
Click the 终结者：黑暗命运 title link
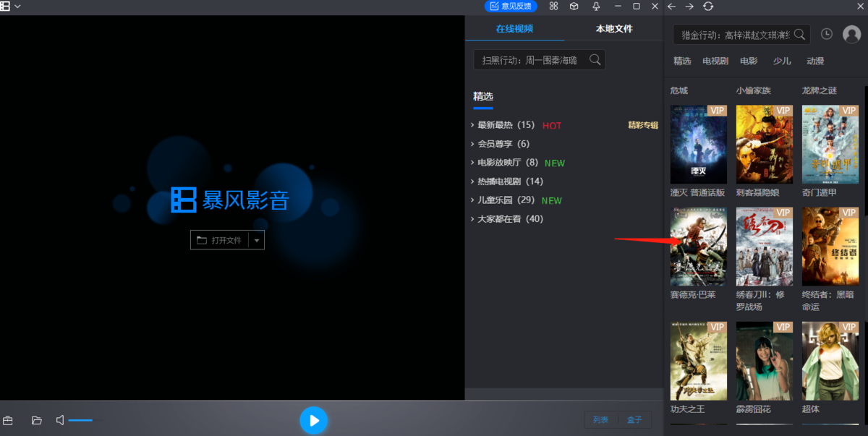click(x=828, y=301)
